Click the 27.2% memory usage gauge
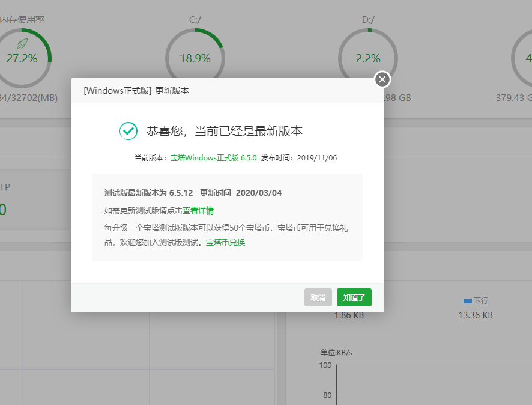 22,58
